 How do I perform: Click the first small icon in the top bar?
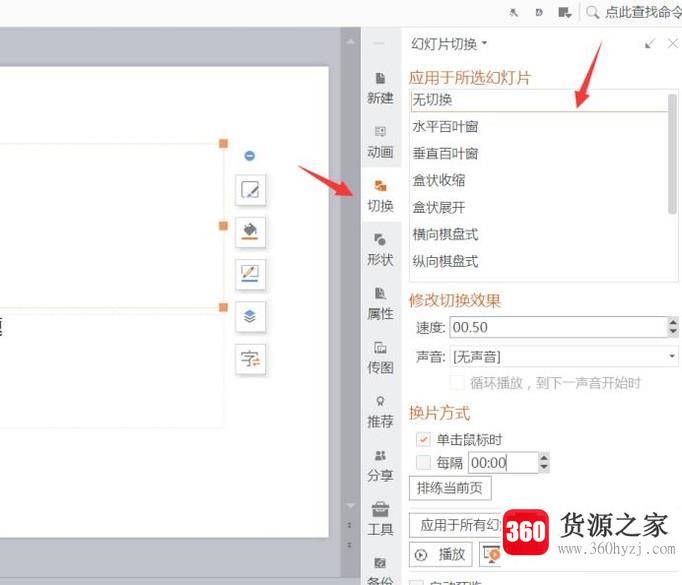(514, 13)
